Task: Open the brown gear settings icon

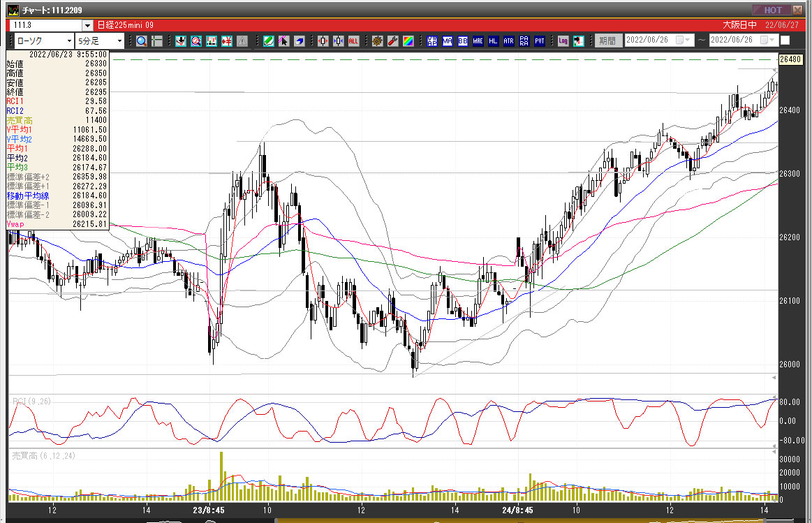Action: (x=378, y=41)
